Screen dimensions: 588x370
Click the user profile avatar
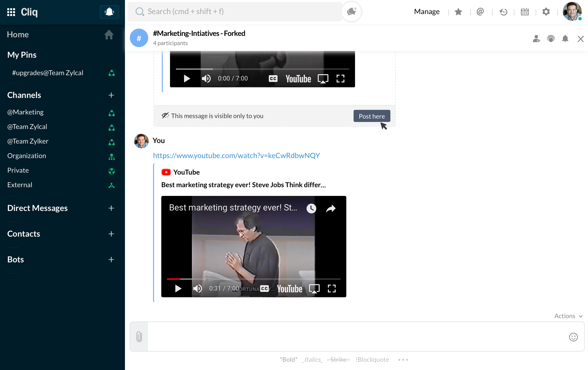pyautogui.click(x=572, y=11)
